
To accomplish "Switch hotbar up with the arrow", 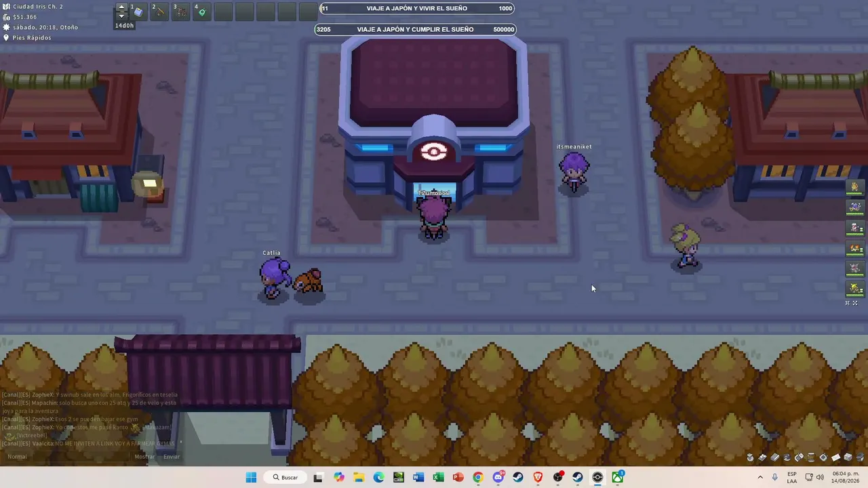I will pyautogui.click(x=121, y=7).
